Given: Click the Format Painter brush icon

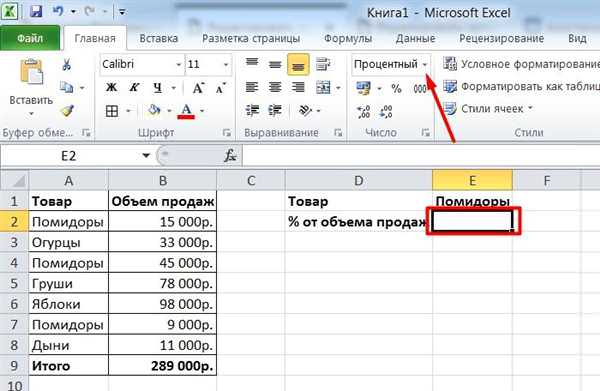Looking at the screenshot, I should [x=67, y=111].
